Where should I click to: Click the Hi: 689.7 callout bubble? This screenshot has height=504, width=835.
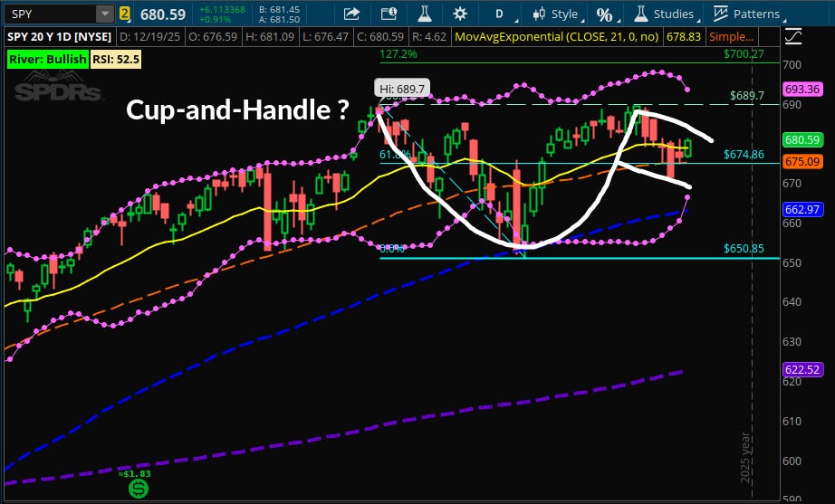pyautogui.click(x=401, y=89)
